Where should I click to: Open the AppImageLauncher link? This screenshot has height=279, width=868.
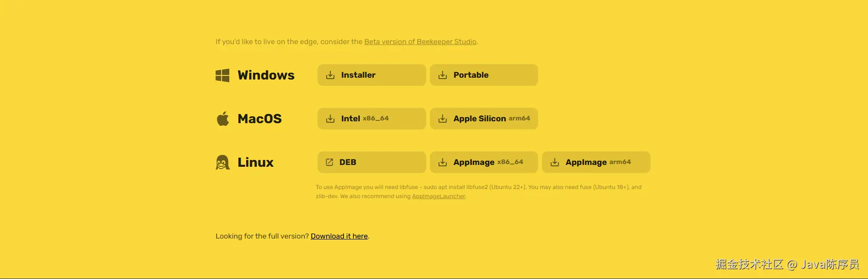(439, 196)
